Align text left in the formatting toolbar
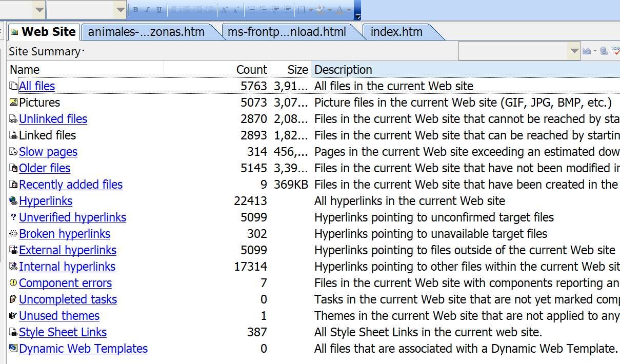This screenshot has height=364, width=620. click(x=174, y=10)
